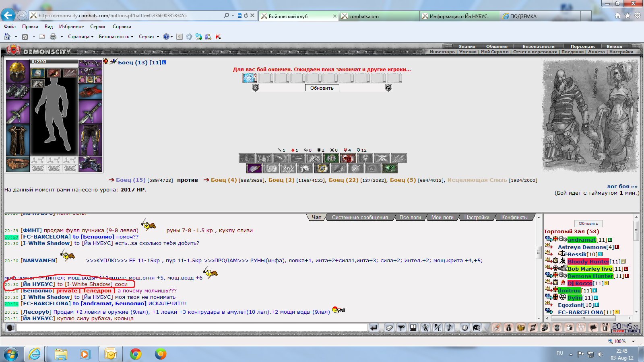Click the EXIT door icon in bottom bar
The height and width of the screenshot is (362, 644).
pyautogui.click(x=605, y=327)
